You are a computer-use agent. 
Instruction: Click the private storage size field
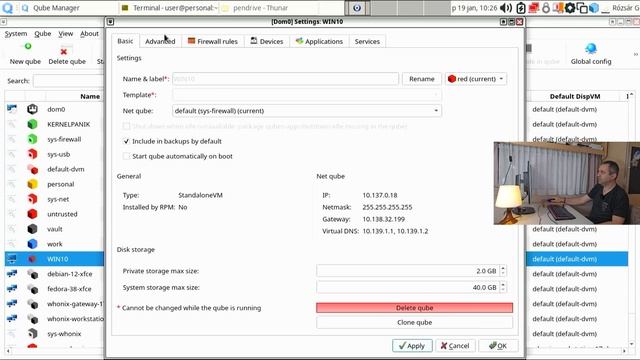click(x=407, y=271)
